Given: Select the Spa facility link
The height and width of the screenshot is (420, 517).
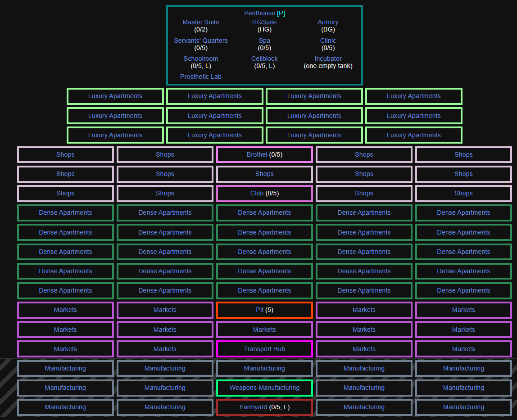Looking at the screenshot, I should 264,41.
